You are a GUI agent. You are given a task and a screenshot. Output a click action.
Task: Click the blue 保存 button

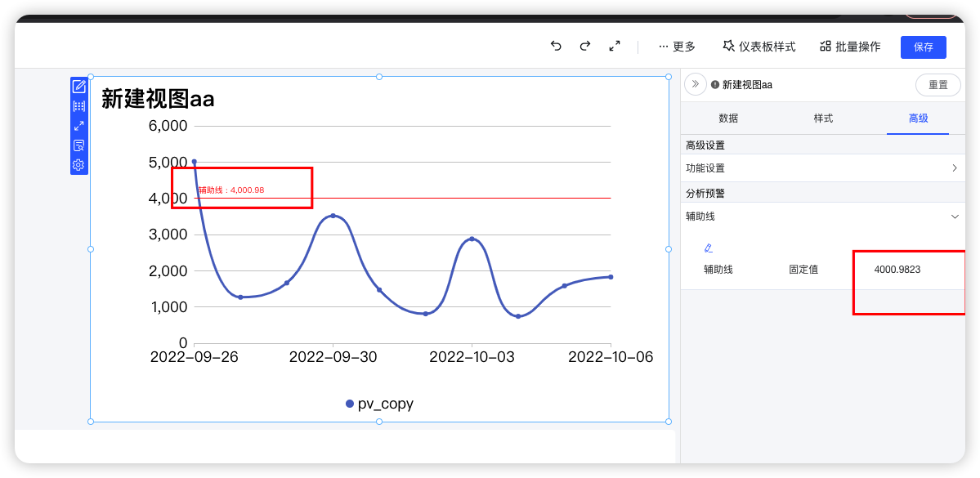coord(923,47)
